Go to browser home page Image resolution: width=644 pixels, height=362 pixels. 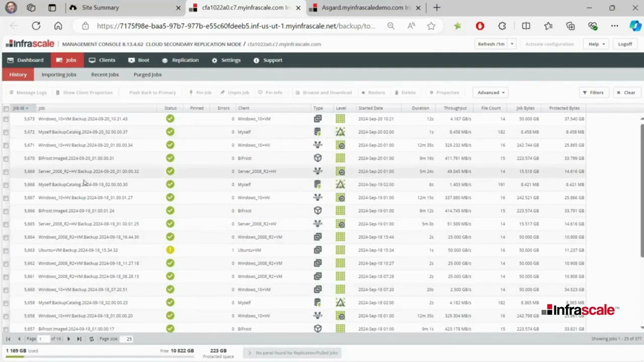tap(58, 26)
